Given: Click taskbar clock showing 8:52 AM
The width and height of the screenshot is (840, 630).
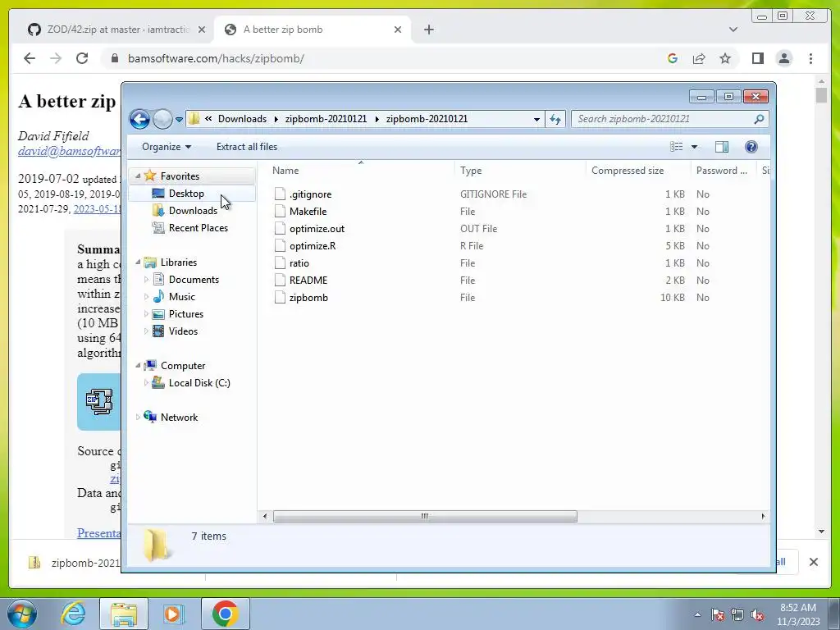Looking at the screenshot, I should click(797, 614).
